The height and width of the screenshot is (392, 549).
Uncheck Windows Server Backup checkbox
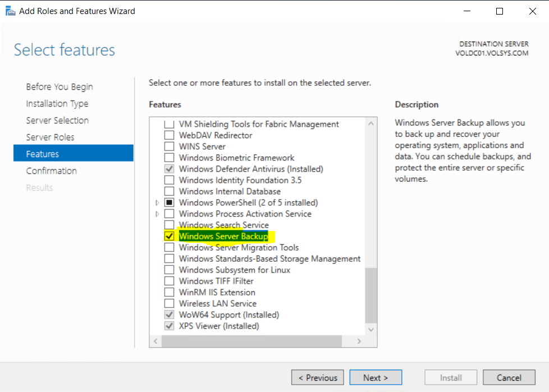pos(169,236)
